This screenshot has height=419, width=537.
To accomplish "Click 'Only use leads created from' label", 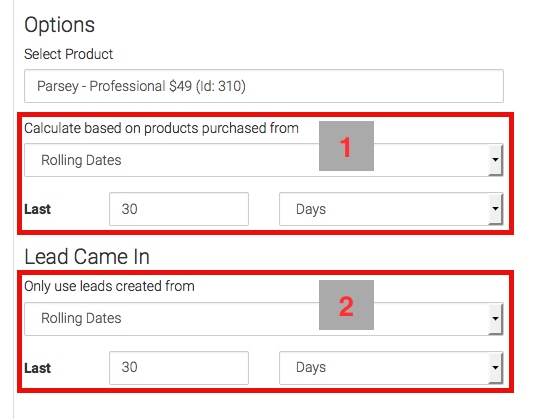I will 109,286.
